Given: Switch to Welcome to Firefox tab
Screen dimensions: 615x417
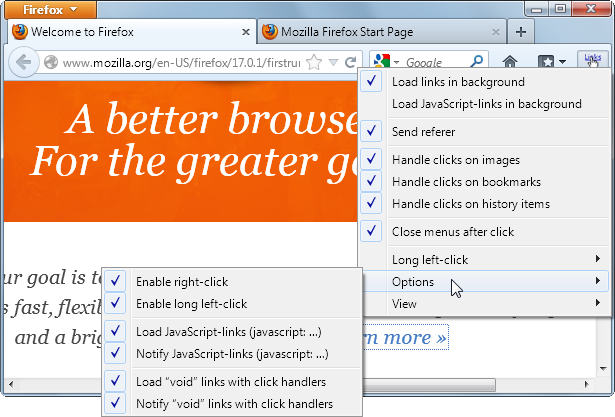Looking at the screenshot, I should click(131, 32).
